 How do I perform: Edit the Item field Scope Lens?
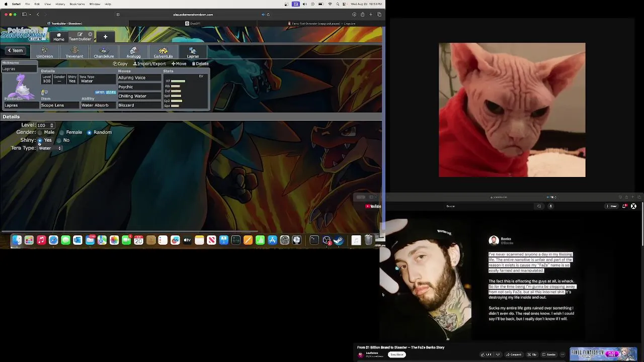click(59, 105)
